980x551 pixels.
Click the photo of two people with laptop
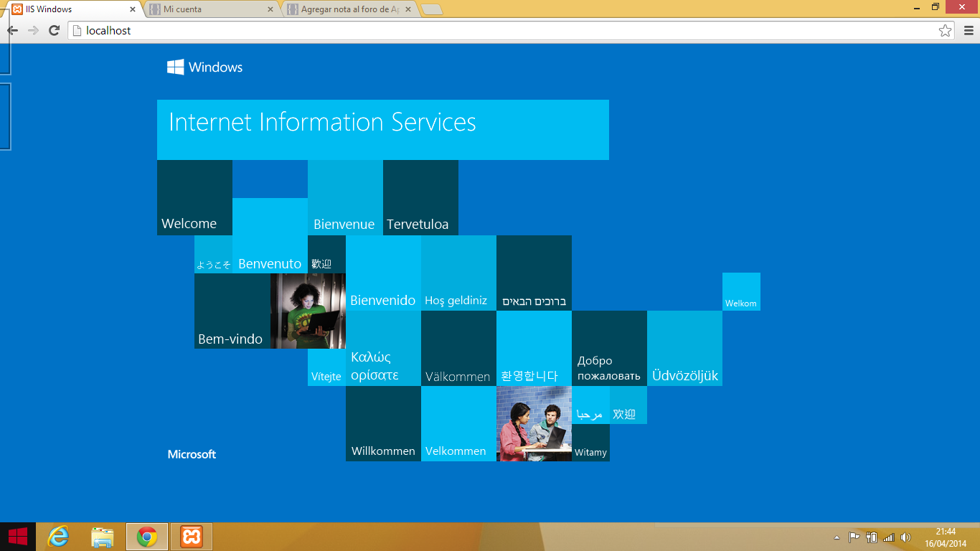[534, 423]
